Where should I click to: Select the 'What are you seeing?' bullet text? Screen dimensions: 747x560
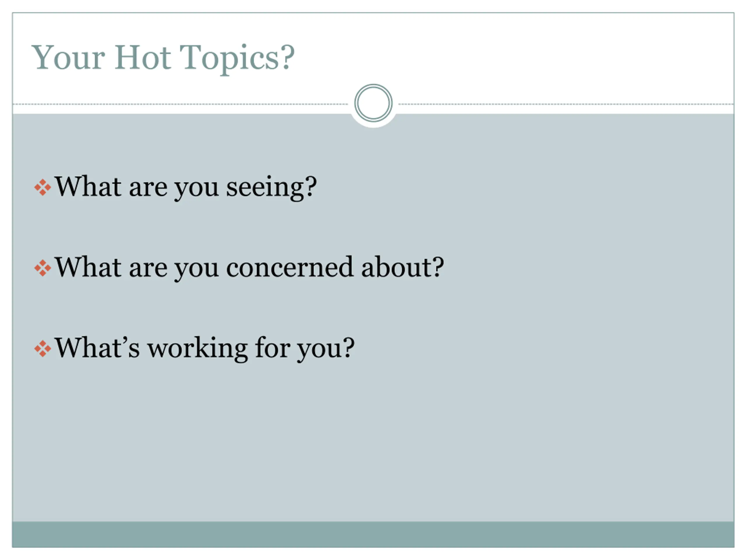(x=186, y=188)
